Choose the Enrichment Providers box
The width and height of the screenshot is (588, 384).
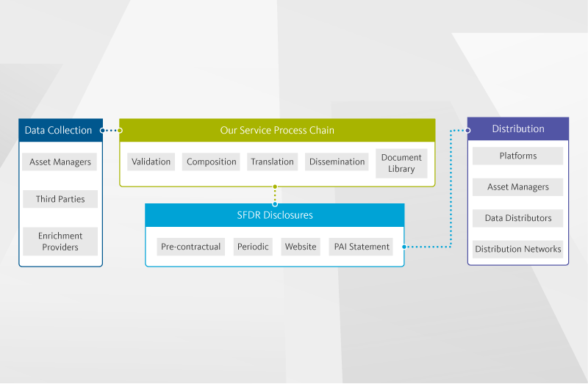coord(60,242)
